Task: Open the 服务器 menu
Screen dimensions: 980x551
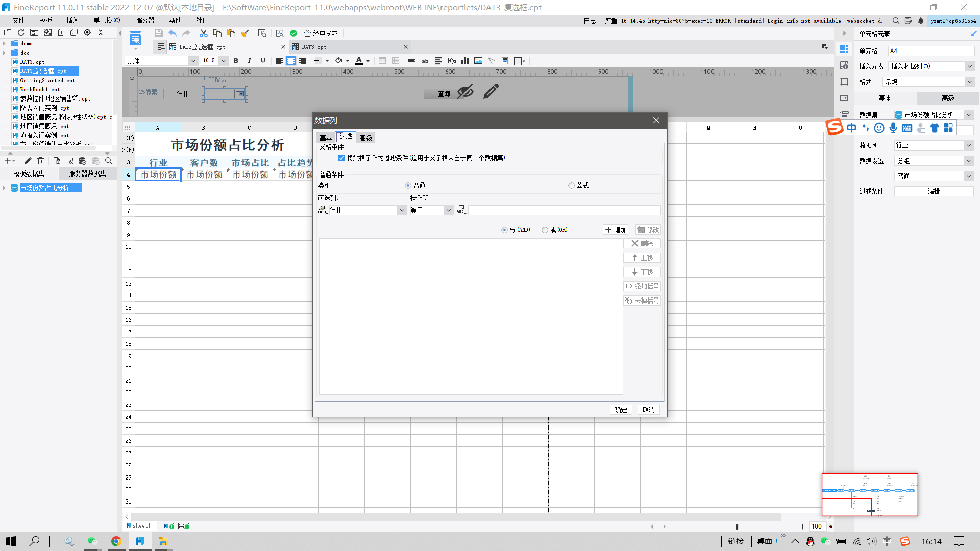Action: pos(145,20)
